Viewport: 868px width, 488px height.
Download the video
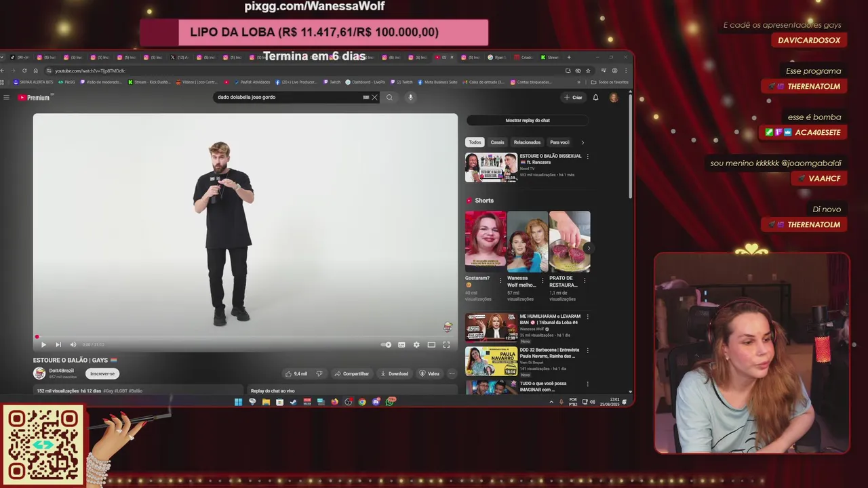[394, 373]
